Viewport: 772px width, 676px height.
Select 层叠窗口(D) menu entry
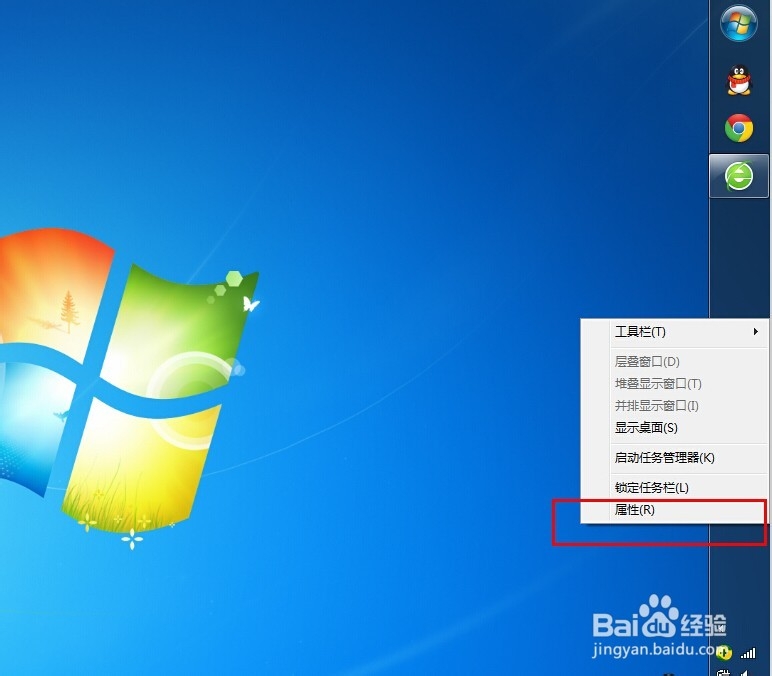(675, 361)
